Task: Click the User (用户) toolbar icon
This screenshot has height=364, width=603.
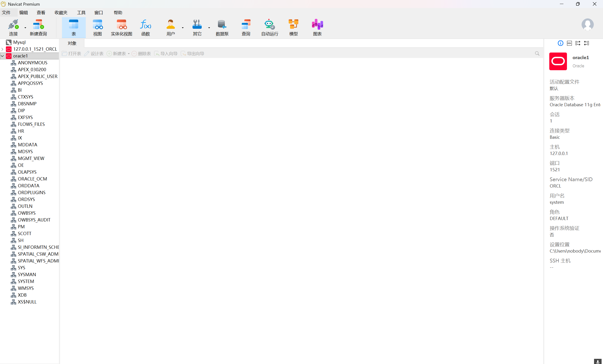Action: [x=171, y=27]
